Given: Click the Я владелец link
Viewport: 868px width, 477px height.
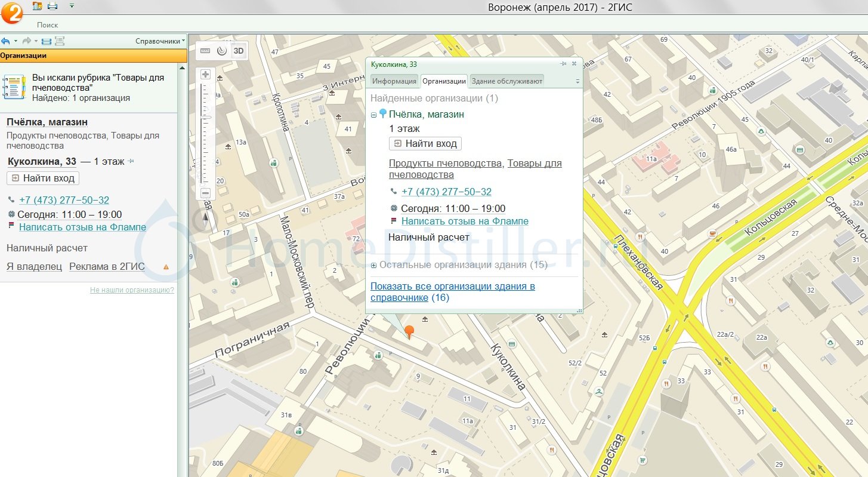Looking at the screenshot, I should [34, 267].
